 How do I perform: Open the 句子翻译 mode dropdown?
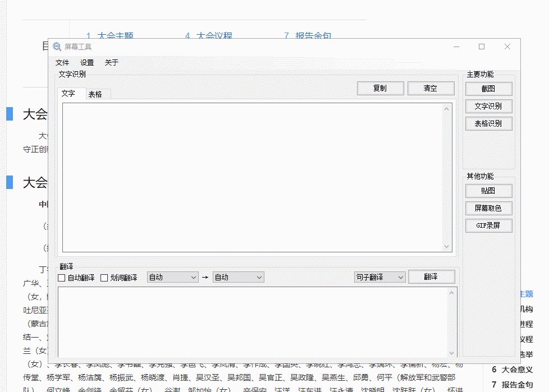click(x=379, y=277)
